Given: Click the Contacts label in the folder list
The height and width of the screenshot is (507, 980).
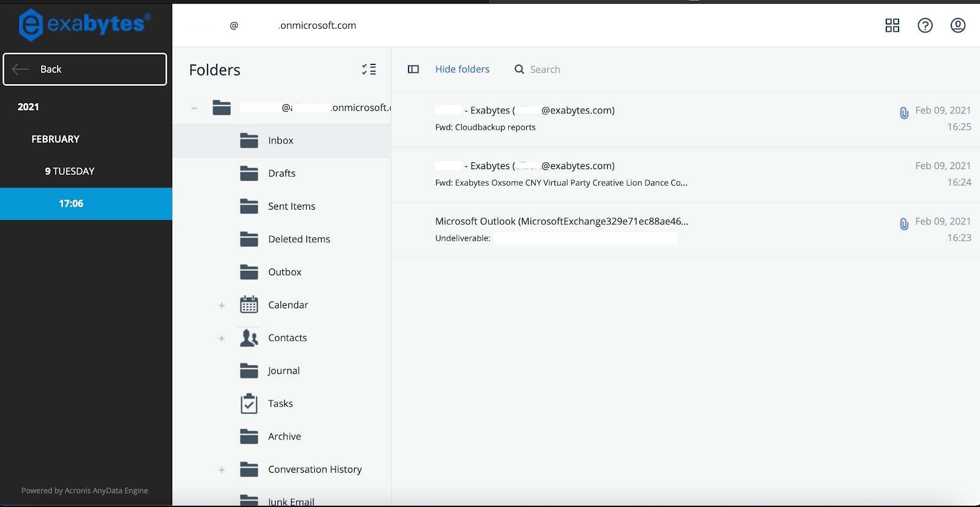Looking at the screenshot, I should (x=287, y=338).
